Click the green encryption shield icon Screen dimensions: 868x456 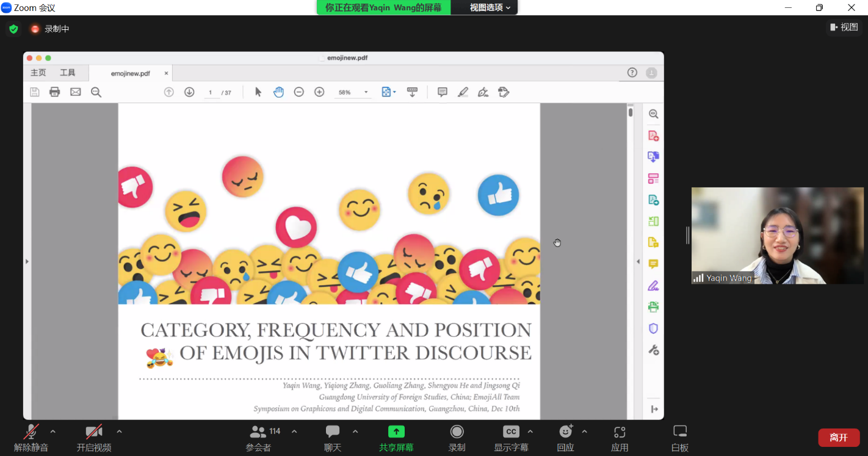pyautogui.click(x=13, y=29)
